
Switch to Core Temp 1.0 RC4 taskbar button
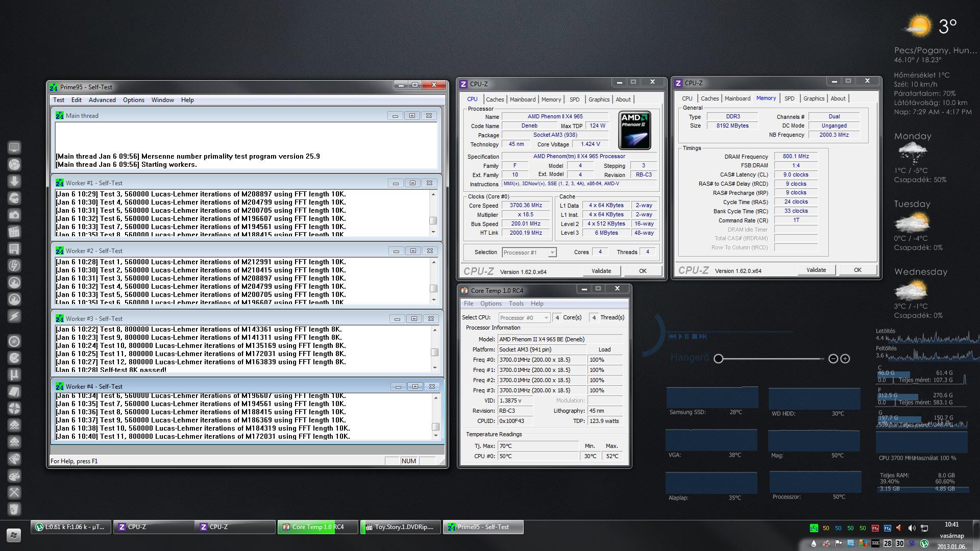[317, 527]
